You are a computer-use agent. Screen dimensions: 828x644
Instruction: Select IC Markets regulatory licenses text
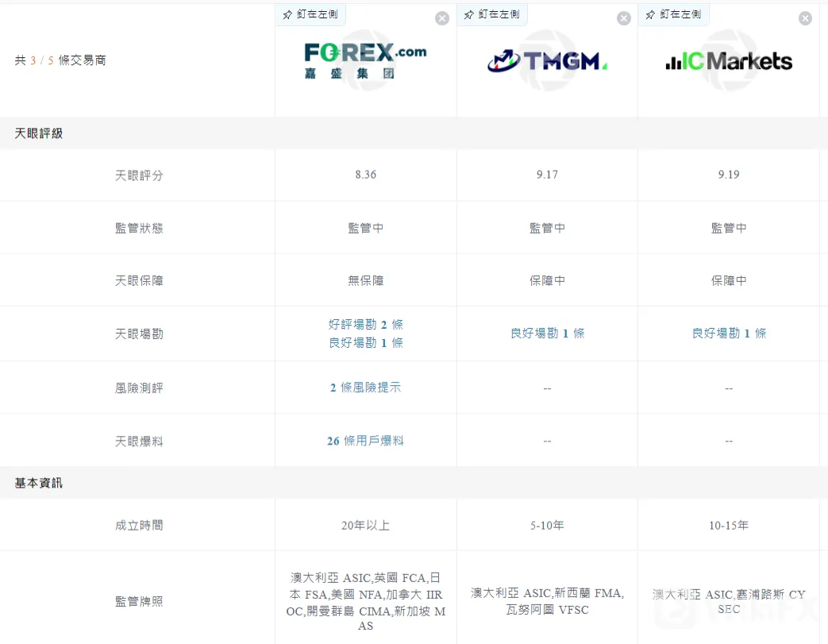pyautogui.click(x=729, y=602)
